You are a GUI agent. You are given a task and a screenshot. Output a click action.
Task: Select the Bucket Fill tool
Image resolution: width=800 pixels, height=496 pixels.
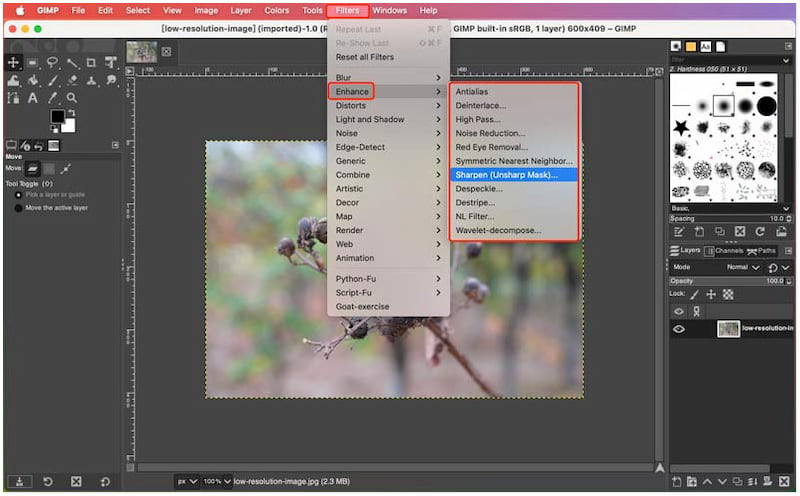point(33,80)
